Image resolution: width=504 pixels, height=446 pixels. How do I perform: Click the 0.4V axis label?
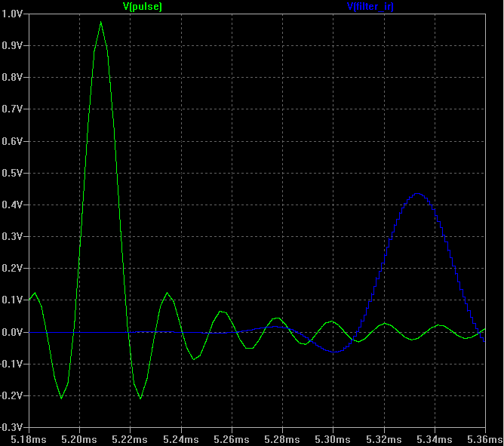[x=12, y=205]
